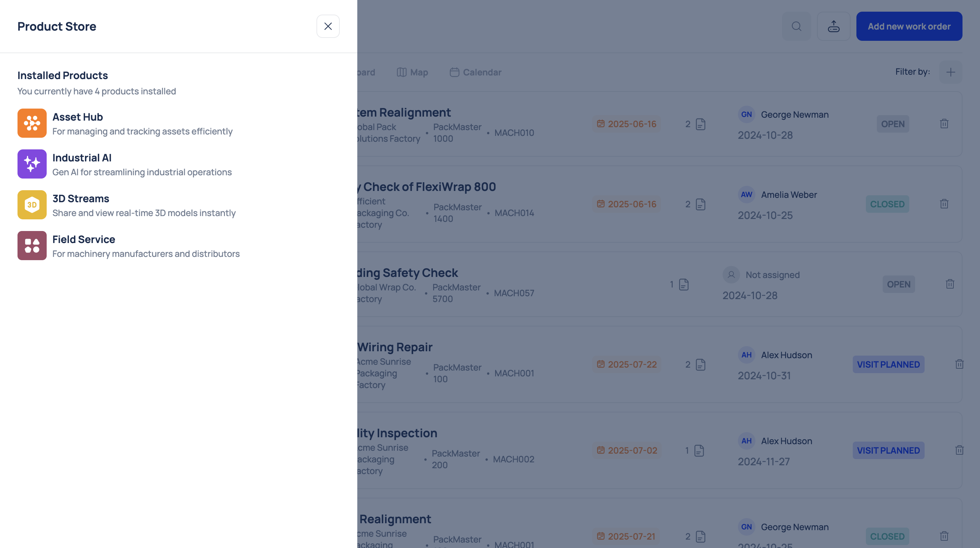Click due date 2025-06-16 on MACH010 order
The width and height of the screenshot is (980, 548).
pos(627,124)
